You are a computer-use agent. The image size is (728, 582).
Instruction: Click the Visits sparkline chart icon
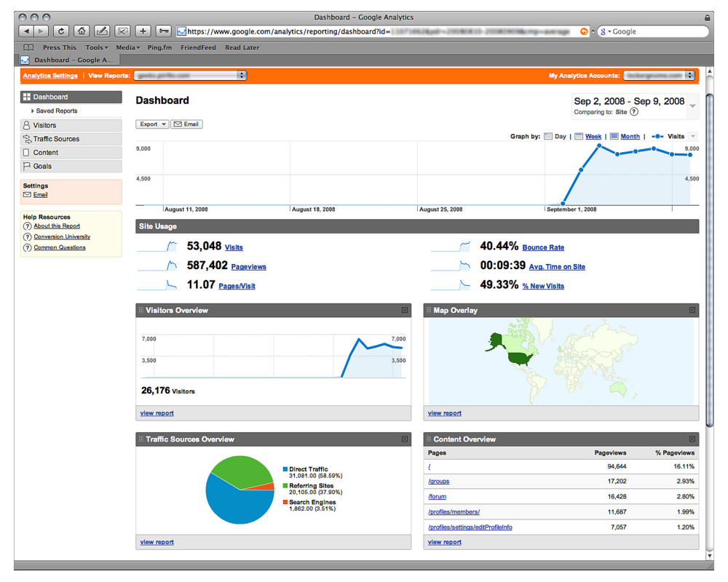click(157, 246)
